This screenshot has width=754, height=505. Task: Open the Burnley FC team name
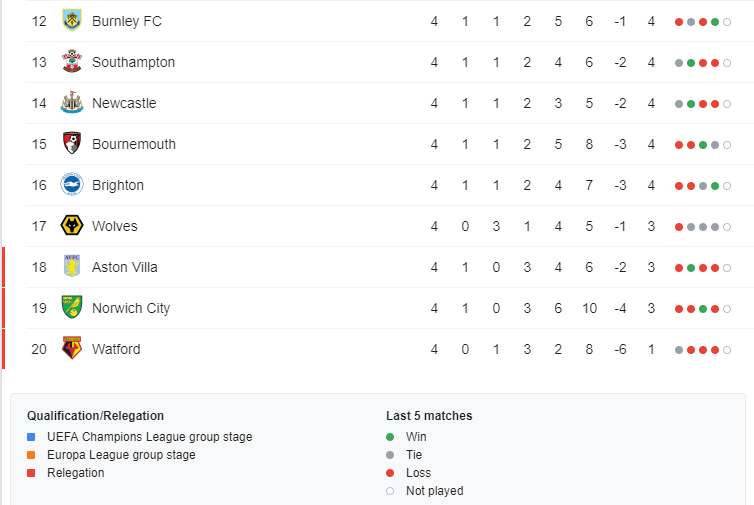click(x=127, y=21)
